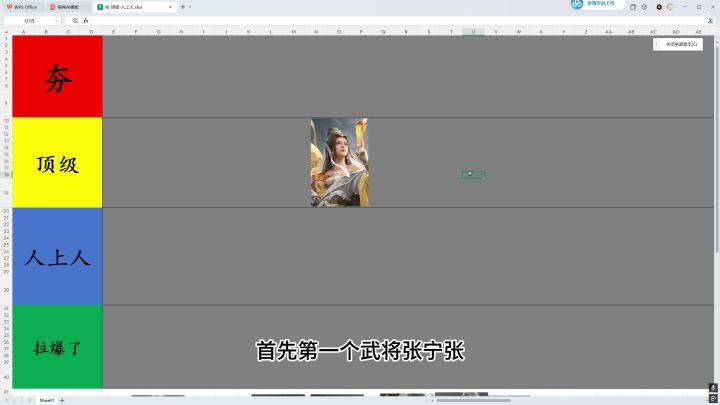Image resolution: width=720 pixels, height=405 pixels.
Task: Click the fifth partial image below 拉爆了 row
Action: pyautogui.click(x=461, y=394)
